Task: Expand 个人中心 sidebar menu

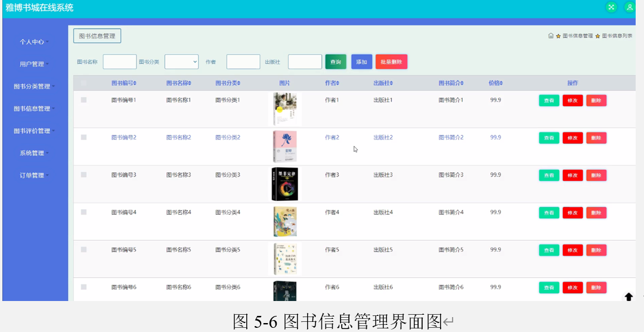Action: [35, 42]
